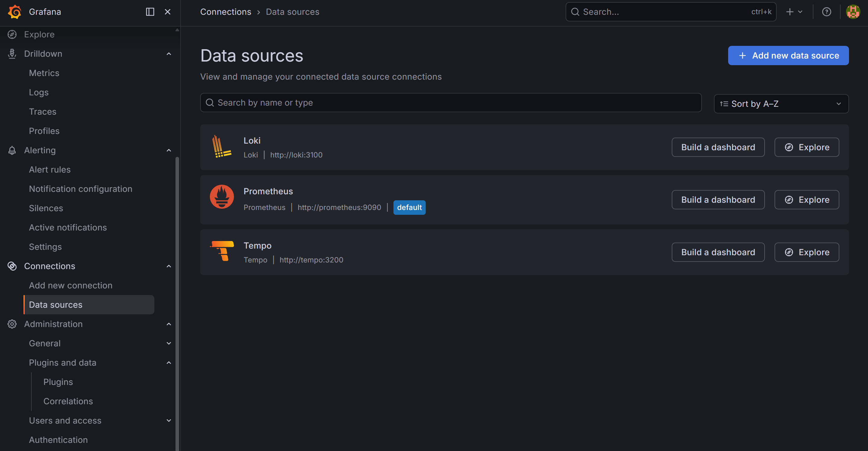Open Silences in Alerting menu
The width and height of the screenshot is (868, 451).
(46, 208)
